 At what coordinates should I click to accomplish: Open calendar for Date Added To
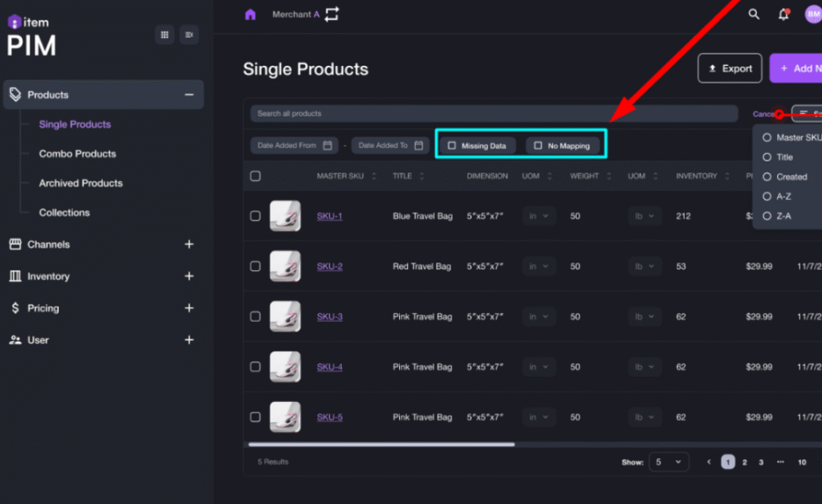pos(418,145)
